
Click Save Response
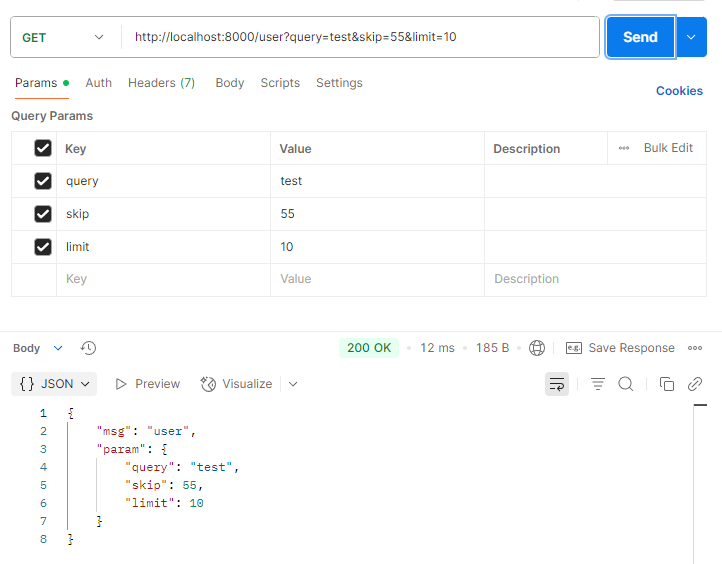(631, 348)
